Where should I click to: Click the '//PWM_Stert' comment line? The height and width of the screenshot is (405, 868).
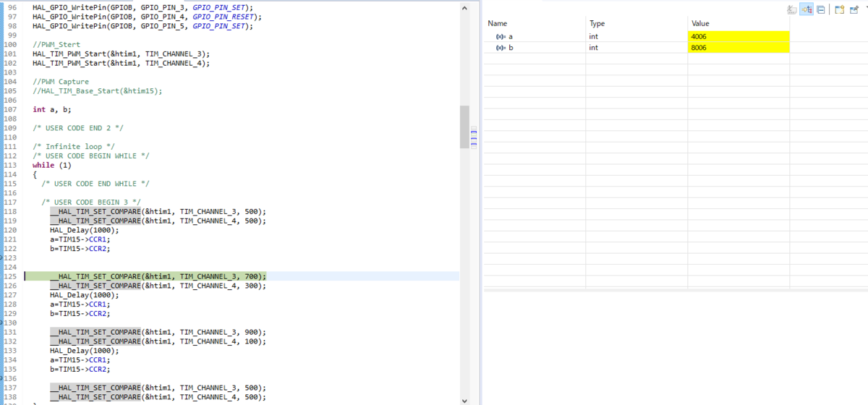56,44
